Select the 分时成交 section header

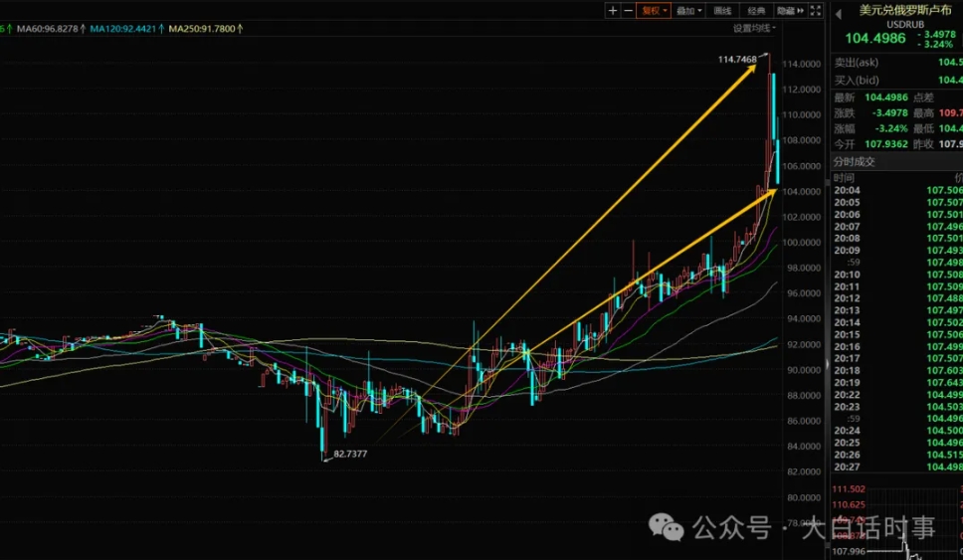click(x=856, y=161)
